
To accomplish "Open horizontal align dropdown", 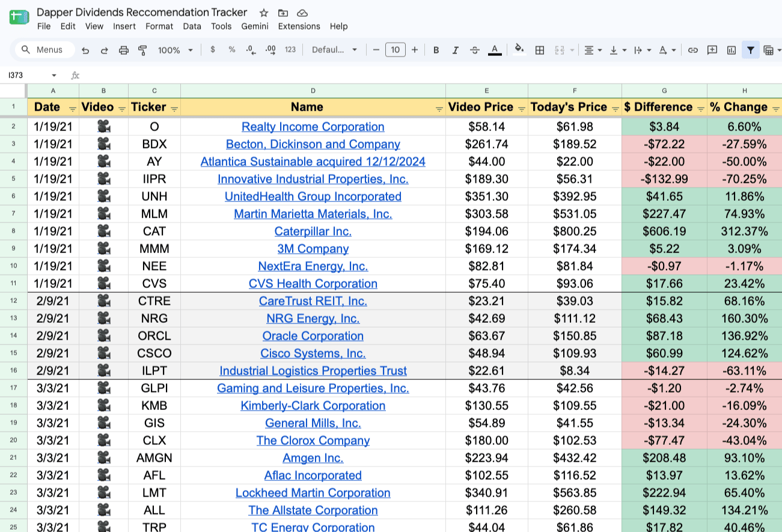I will [x=593, y=50].
